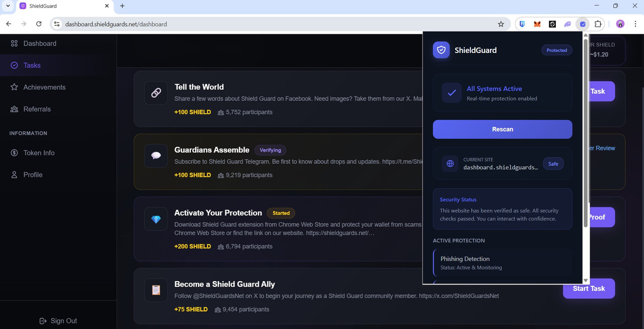The image size is (644, 329).
Task: Click the 6,794 participants count
Action: pos(245,246)
